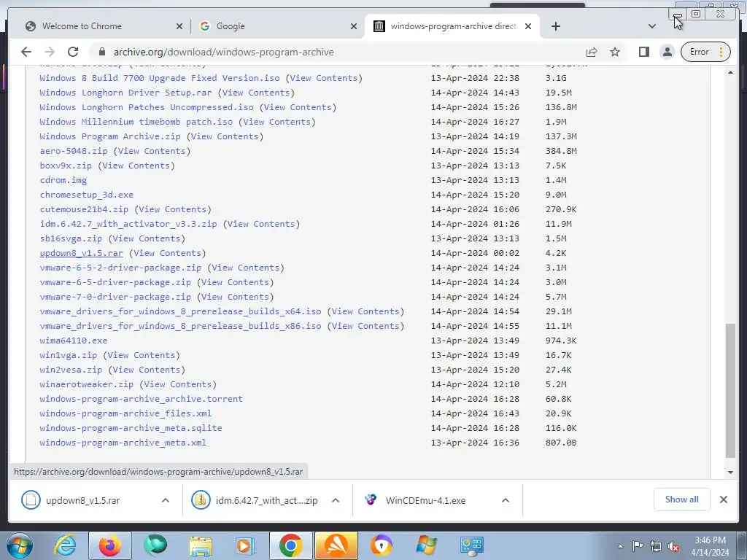
Task: View site information lock icon
Action: coord(101,52)
